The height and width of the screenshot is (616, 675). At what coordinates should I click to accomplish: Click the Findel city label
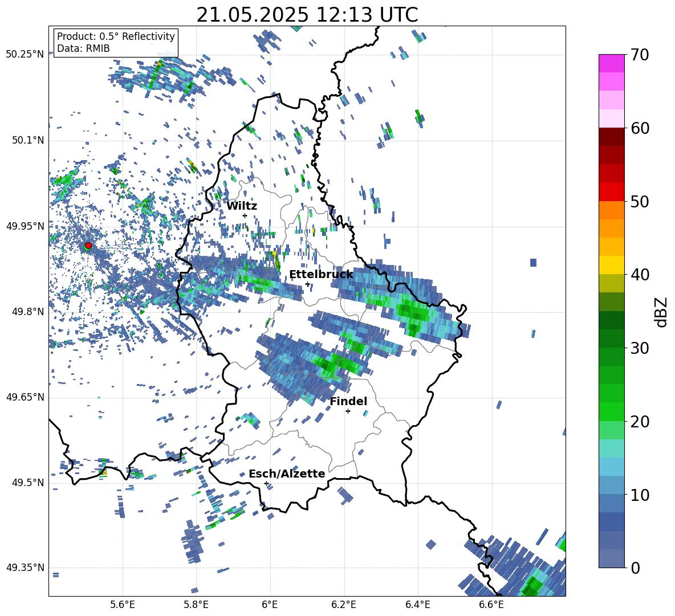348,401
